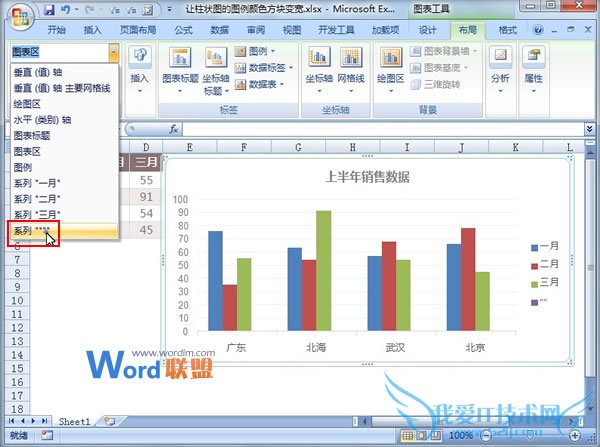Select row header 10
Image resolution: width=600 pixels, height=447 pixels.
(17, 300)
